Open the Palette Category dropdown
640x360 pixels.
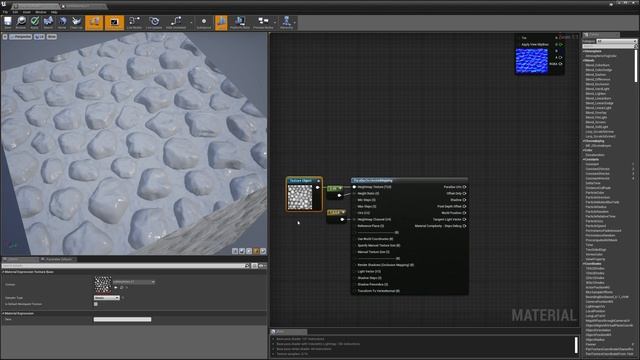pyautogui.click(x=616, y=41)
